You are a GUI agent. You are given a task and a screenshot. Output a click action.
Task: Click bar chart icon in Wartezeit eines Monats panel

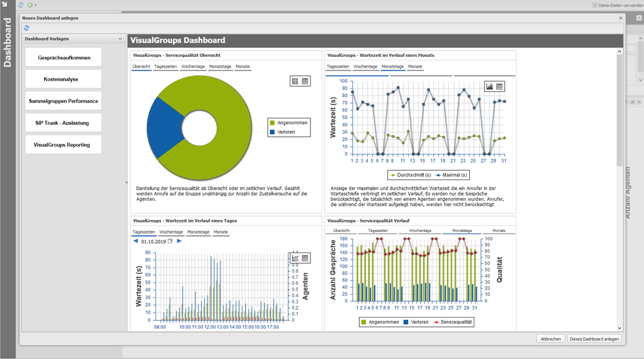pyautogui.click(x=490, y=86)
